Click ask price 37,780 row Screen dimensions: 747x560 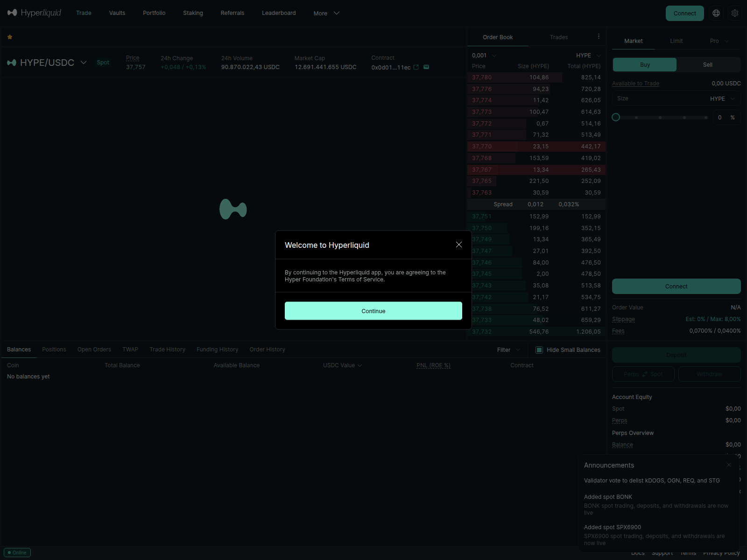tap(536, 77)
